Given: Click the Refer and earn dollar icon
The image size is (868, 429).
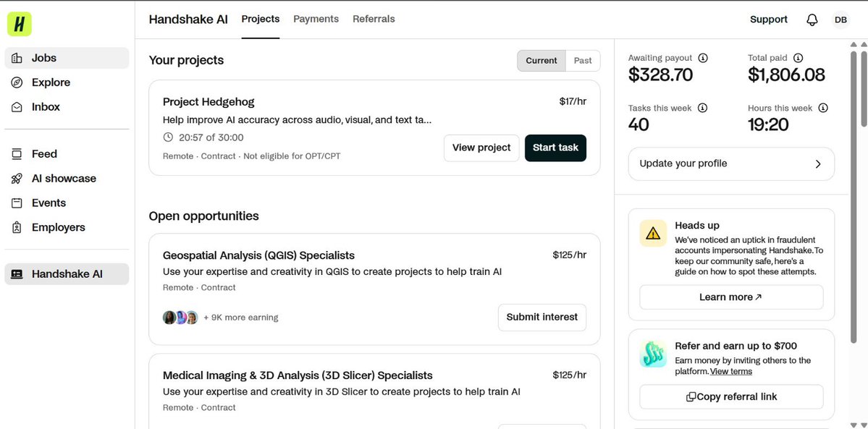Looking at the screenshot, I should (x=653, y=354).
